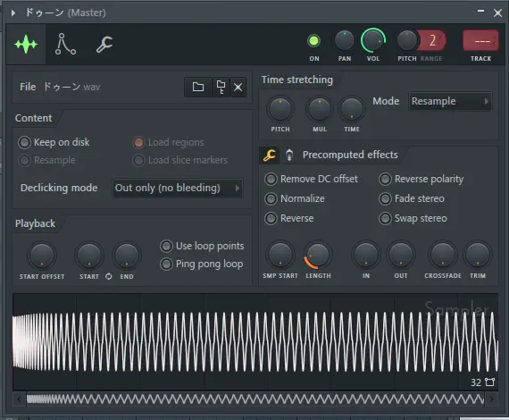Open the sample settings waveform tab

tap(26, 44)
